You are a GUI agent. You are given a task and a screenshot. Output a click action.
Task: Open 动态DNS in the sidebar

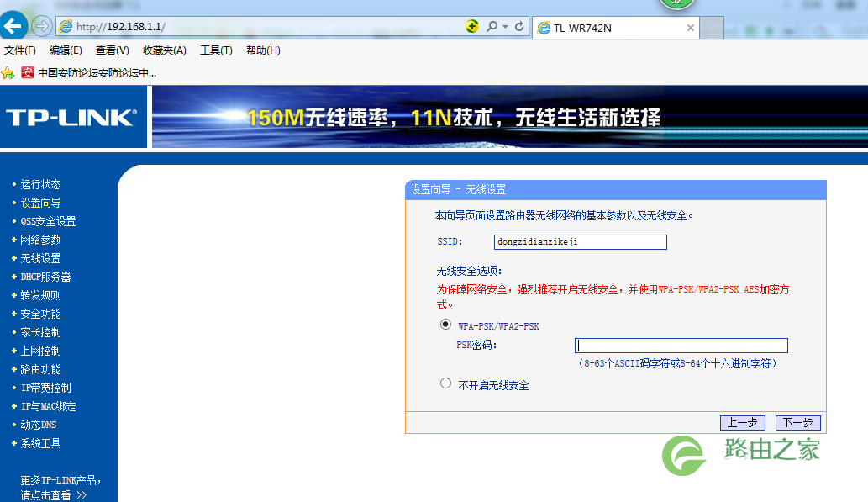[38, 425]
